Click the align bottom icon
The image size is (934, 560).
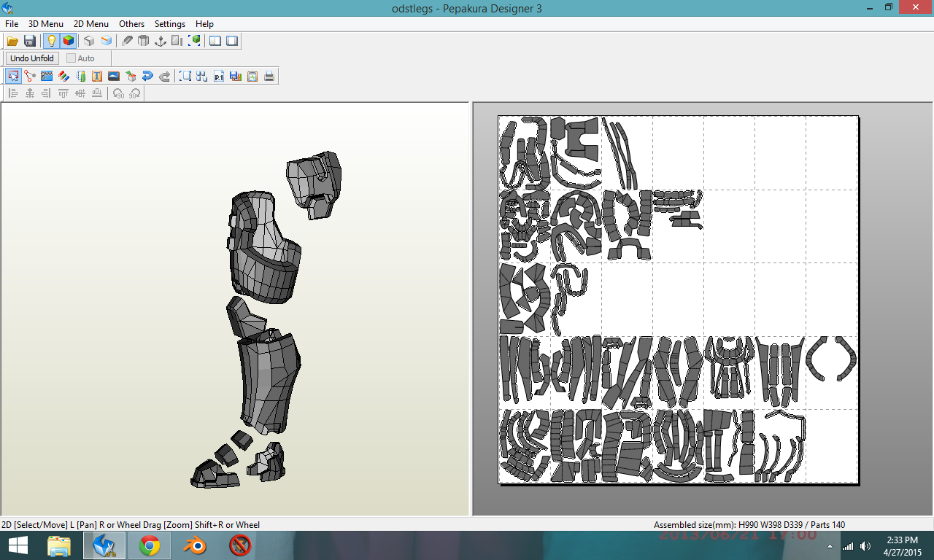(x=97, y=93)
